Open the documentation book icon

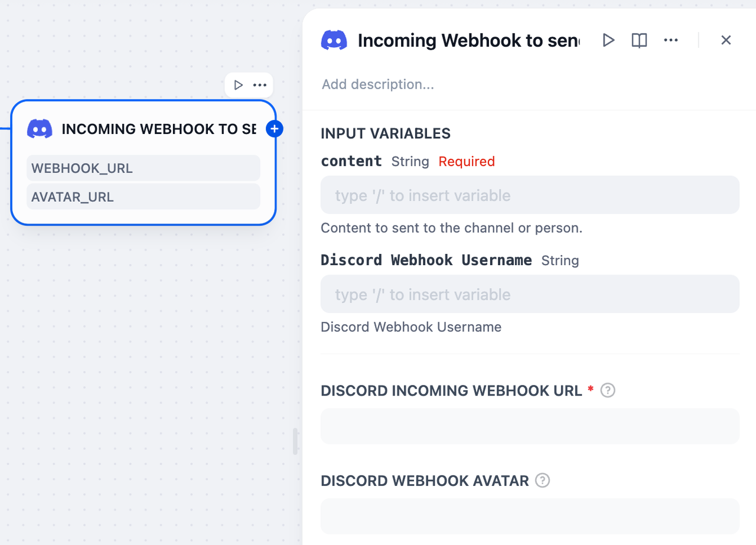[639, 40]
